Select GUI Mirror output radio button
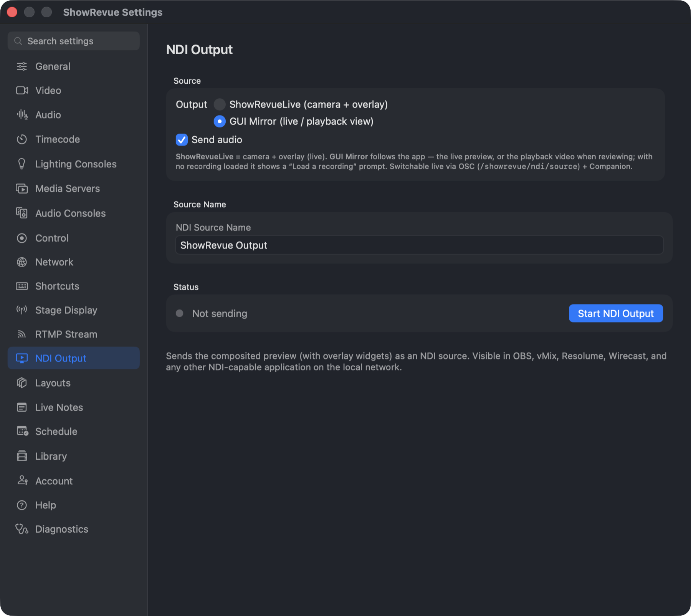Screen dimensions: 691x616 click(220, 121)
